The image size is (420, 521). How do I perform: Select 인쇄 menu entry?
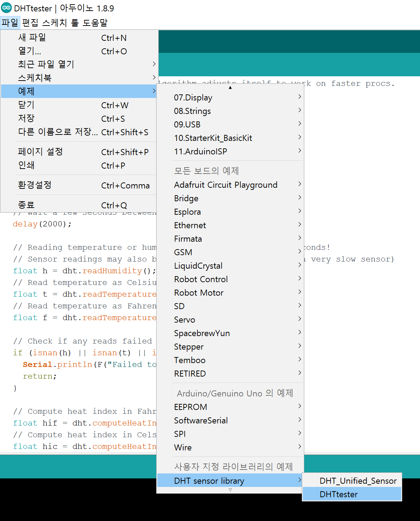point(79,165)
